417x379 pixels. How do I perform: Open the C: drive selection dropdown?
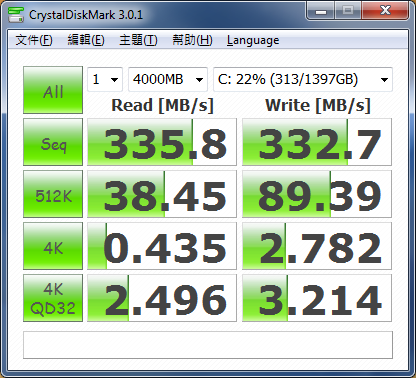point(303,79)
